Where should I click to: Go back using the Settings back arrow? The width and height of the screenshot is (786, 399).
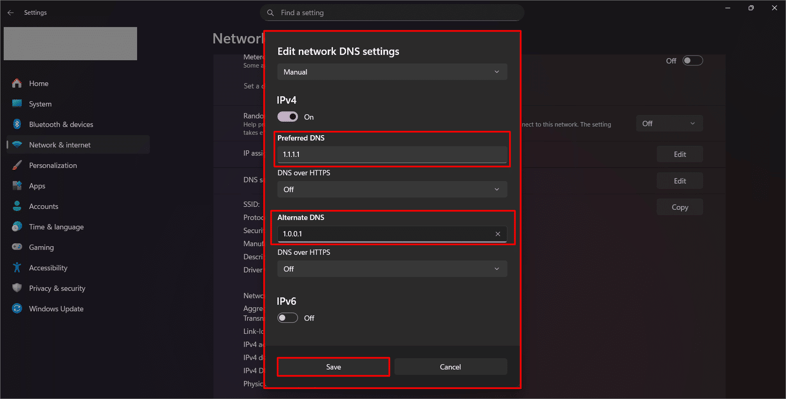(11, 13)
